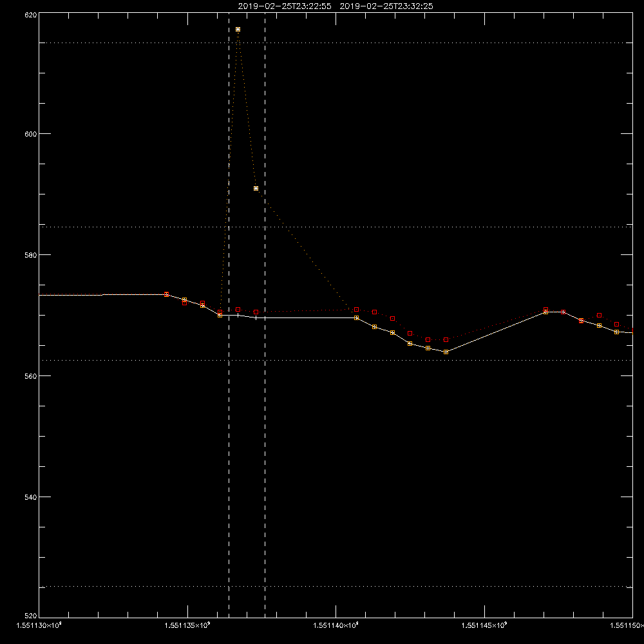The height and width of the screenshot is (644, 644).
Task: Click the start timestamp 2019-02-25T23:22:55 in title
Action: [285, 6]
